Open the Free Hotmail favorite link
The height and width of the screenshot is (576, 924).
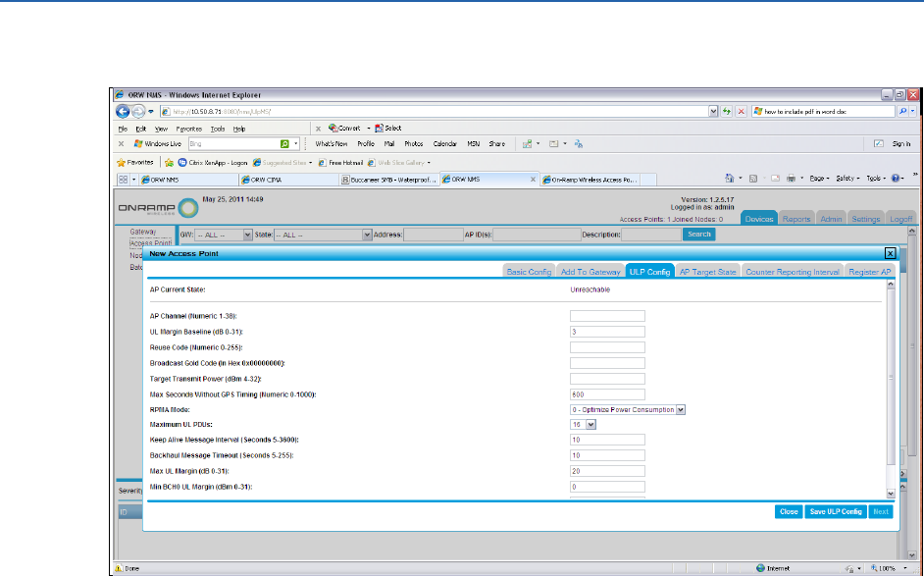tap(340, 163)
